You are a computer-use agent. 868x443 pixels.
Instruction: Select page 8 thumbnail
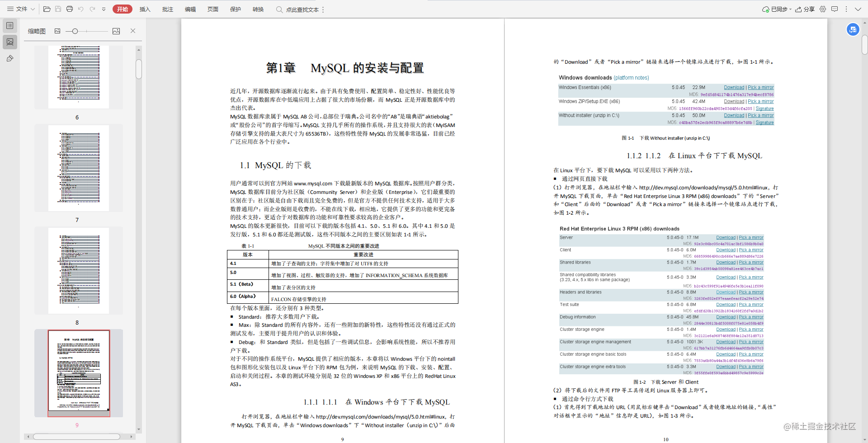[79, 271]
